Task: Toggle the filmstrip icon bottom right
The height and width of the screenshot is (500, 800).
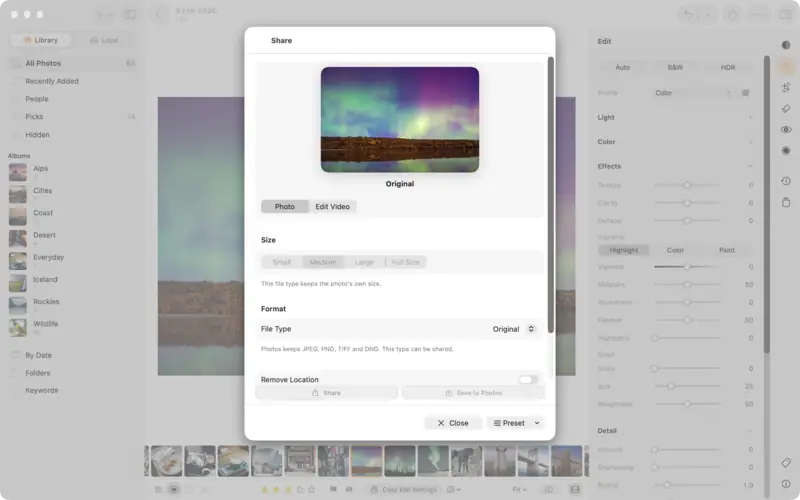Action: [x=575, y=489]
